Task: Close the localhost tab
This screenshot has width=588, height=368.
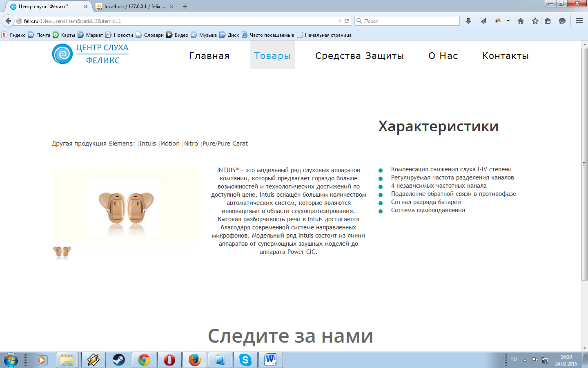Action: tap(171, 7)
